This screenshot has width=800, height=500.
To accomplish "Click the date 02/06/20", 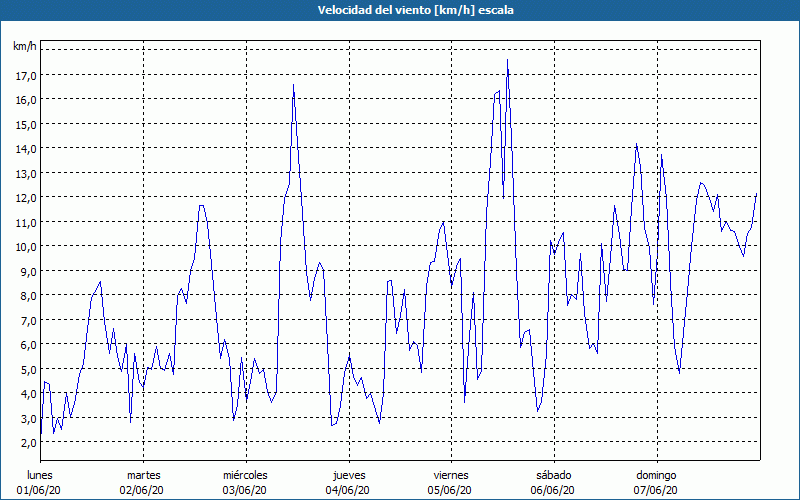I will click(x=142, y=490).
